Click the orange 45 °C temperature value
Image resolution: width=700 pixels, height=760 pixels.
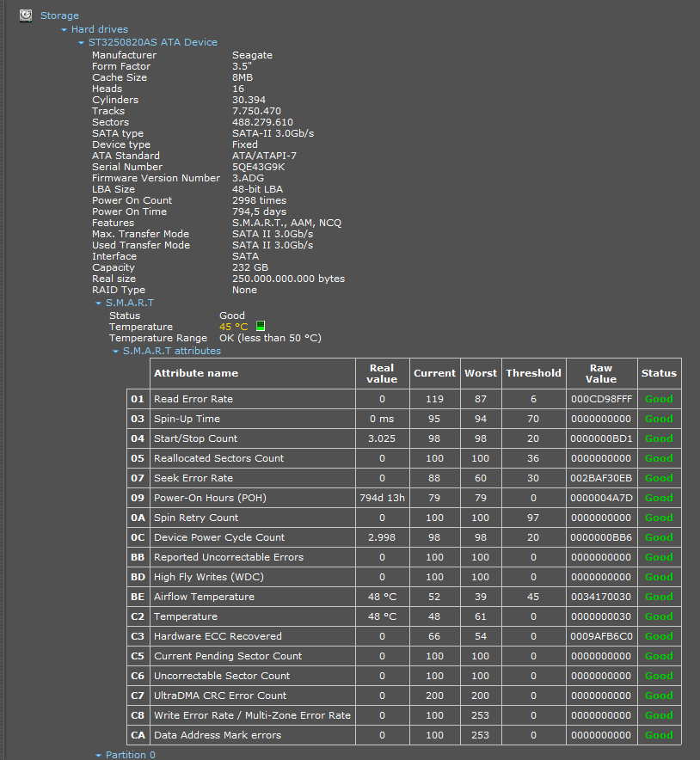click(x=233, y=327)
